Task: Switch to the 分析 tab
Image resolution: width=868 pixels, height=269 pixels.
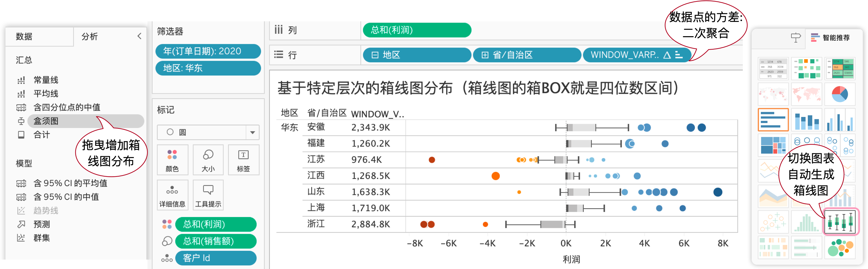Action: point(90,36)
